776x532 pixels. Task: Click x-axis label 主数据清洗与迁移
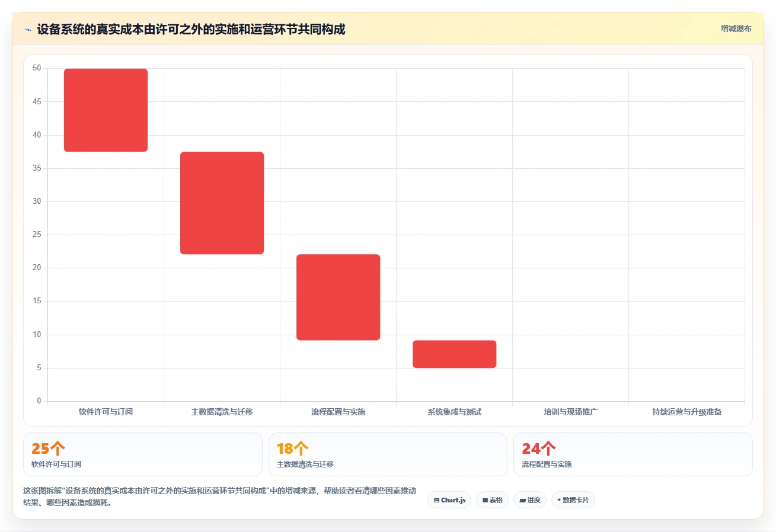pyautogui.click(x=222, y=412)
